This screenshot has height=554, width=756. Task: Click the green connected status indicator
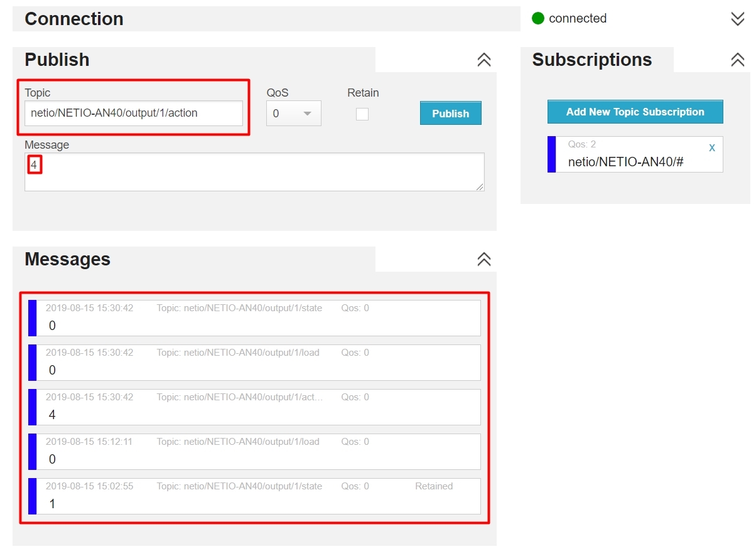(537, 18)
